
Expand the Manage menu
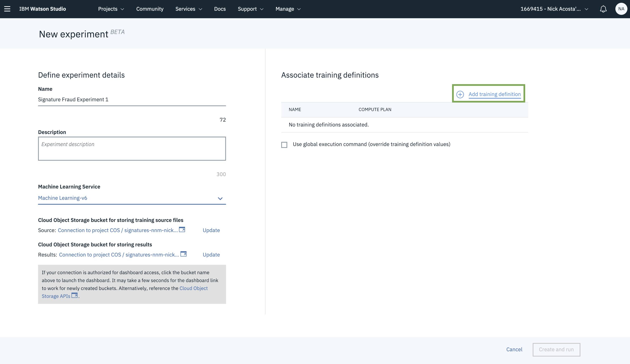288,9
